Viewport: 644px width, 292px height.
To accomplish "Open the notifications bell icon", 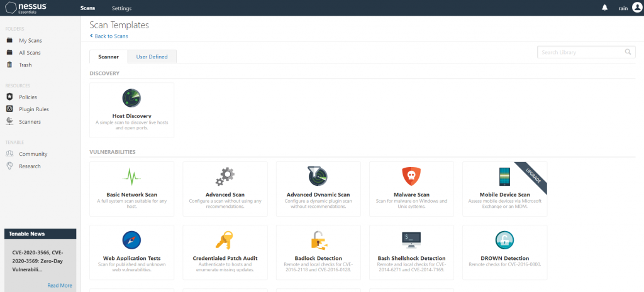I will click(604, 8).
